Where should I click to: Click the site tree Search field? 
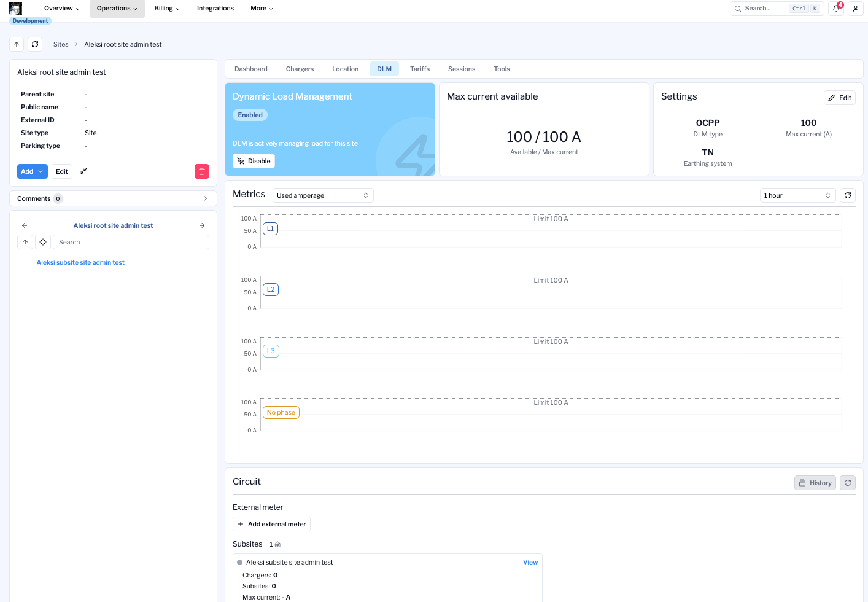(130, 242)
